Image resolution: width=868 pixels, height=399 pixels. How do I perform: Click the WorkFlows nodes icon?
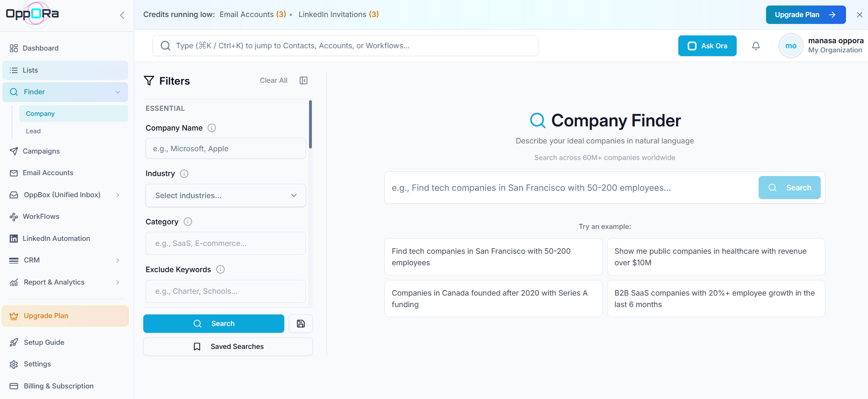tap(14, 217)
